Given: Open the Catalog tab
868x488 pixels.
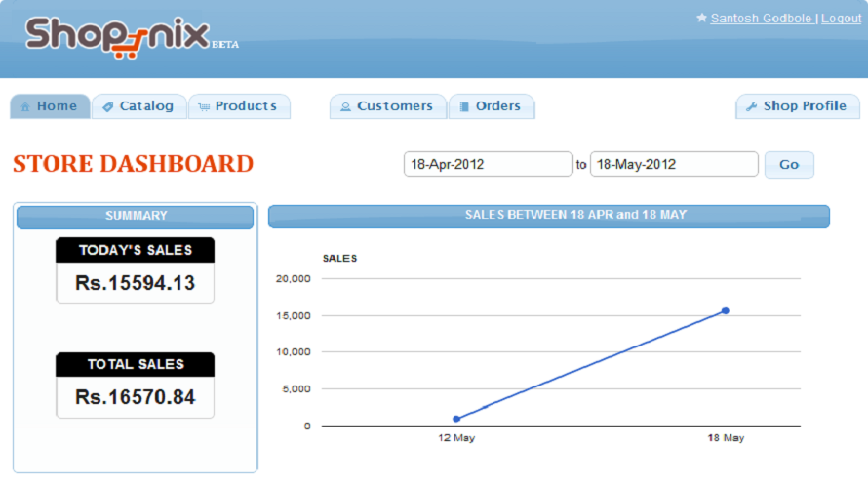Looking at the screenshot, I should pyautogui.click(x=138, y=106).
